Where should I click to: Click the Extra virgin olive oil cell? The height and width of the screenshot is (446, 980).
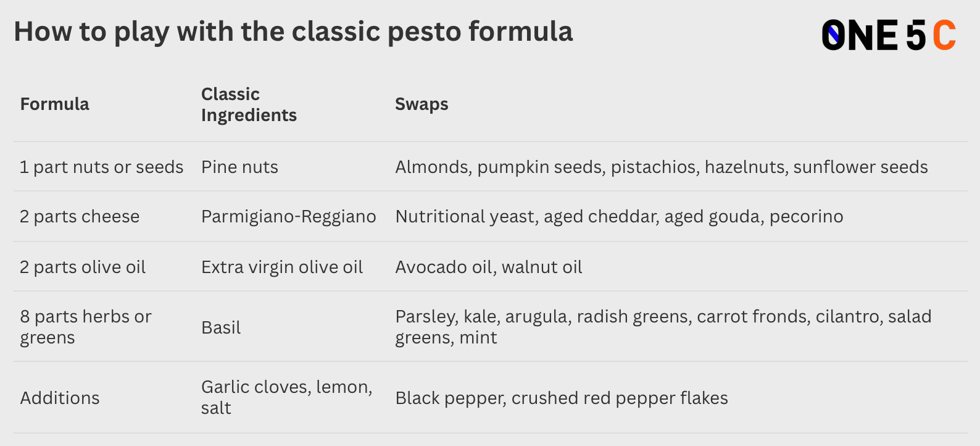coord(282,267)
